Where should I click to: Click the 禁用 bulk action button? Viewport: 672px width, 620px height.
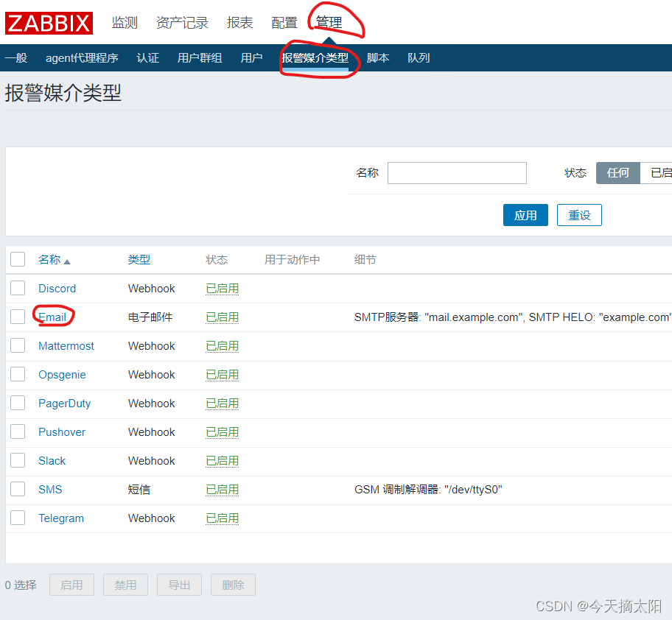coord(125,585)
